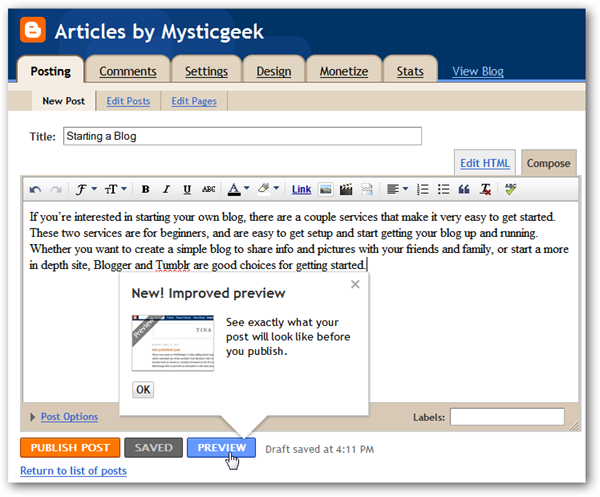Click the Labels input field
Viewport: 600px width, 497px height.
click(x=506, y=417)
